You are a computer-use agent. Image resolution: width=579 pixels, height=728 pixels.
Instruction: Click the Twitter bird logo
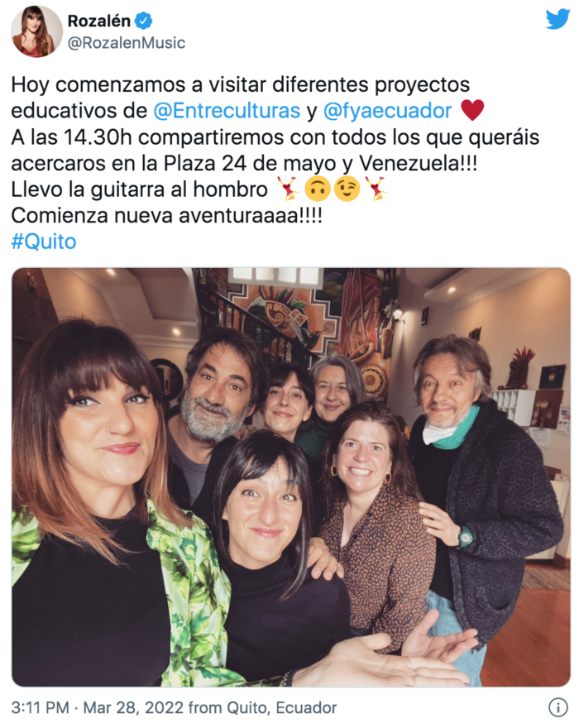[557, 19]
